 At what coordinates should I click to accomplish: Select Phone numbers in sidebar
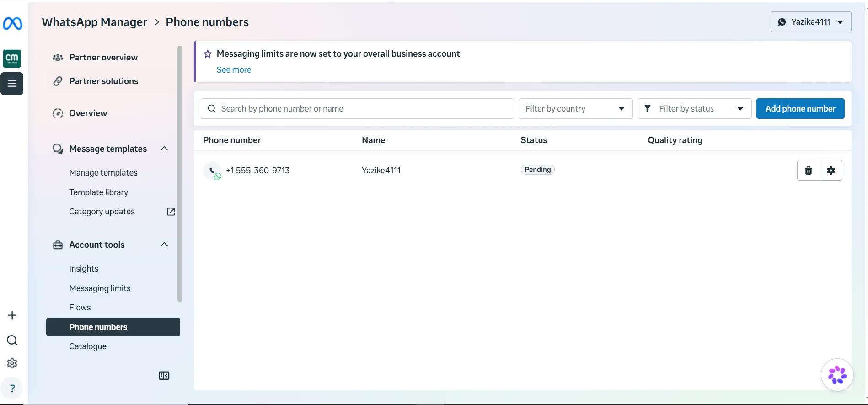[x=113, y=327]
